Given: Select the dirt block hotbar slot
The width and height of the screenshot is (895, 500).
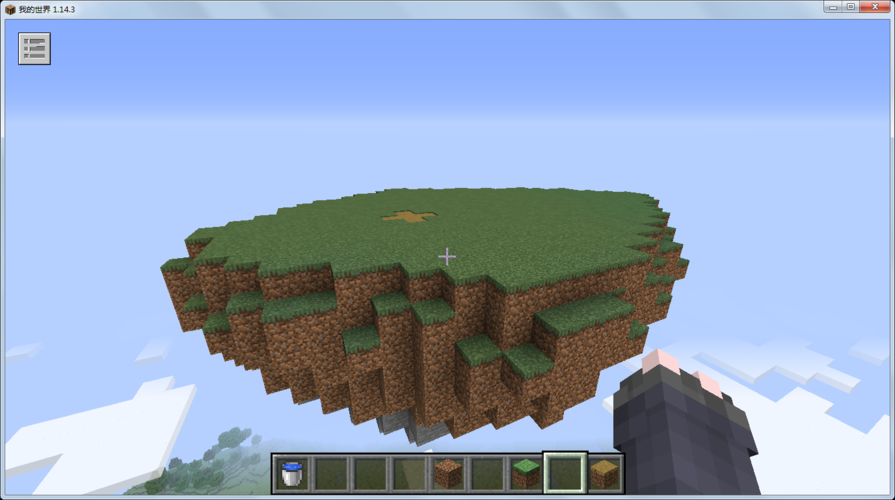Looking at the screenshot, I should click(x=448, y=474).
